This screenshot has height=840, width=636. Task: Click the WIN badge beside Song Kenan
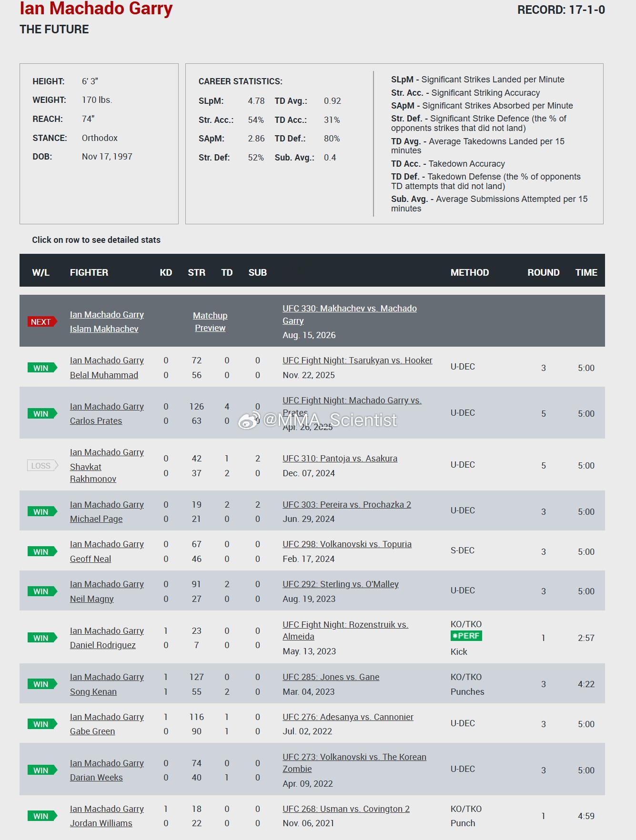(42, 684)
